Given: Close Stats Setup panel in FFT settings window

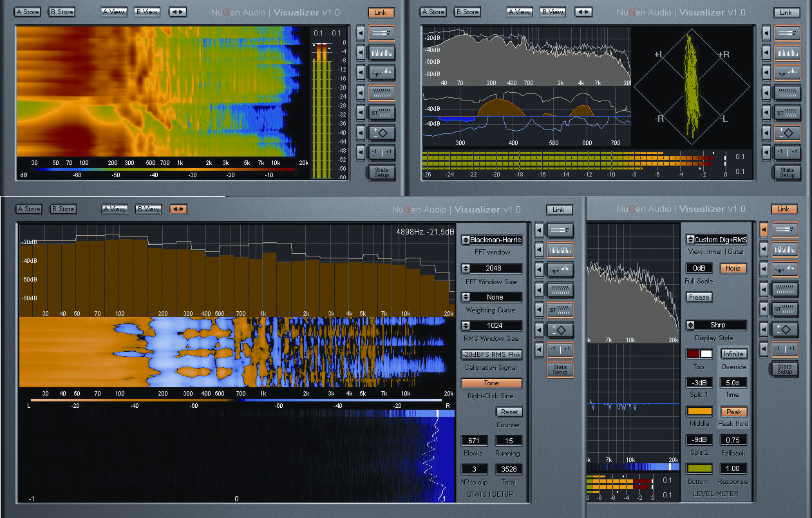Looking at the screenshot, I should click(x=560, y=370).
